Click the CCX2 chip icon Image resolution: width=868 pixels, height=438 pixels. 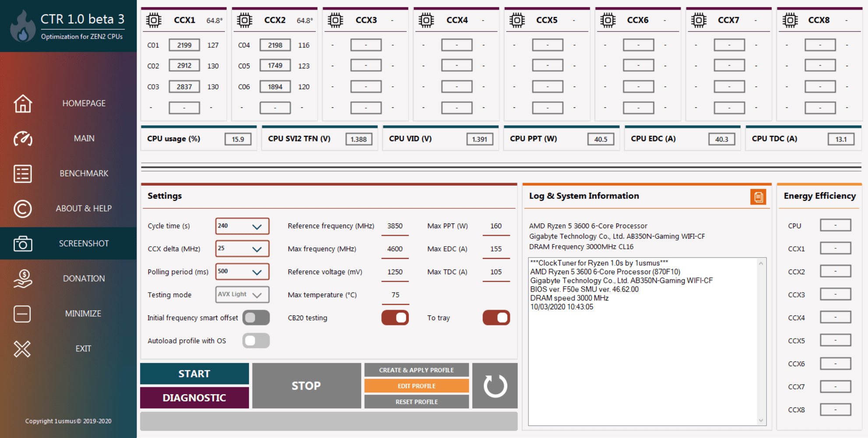244,20
